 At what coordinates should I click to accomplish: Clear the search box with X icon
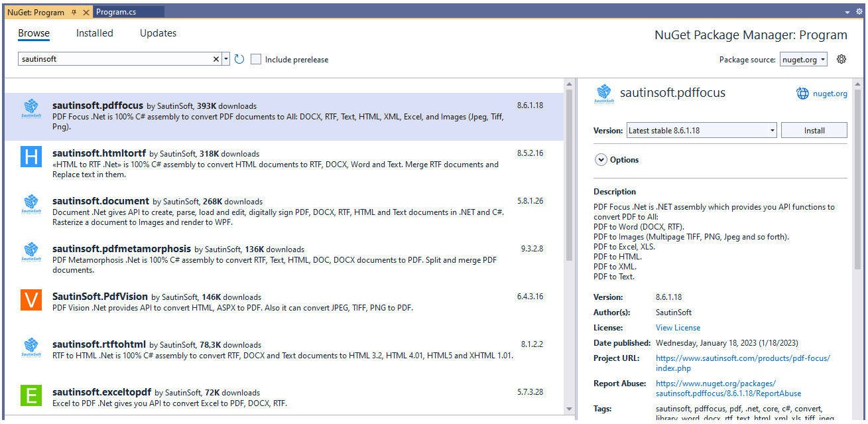(x=216, y=59)
